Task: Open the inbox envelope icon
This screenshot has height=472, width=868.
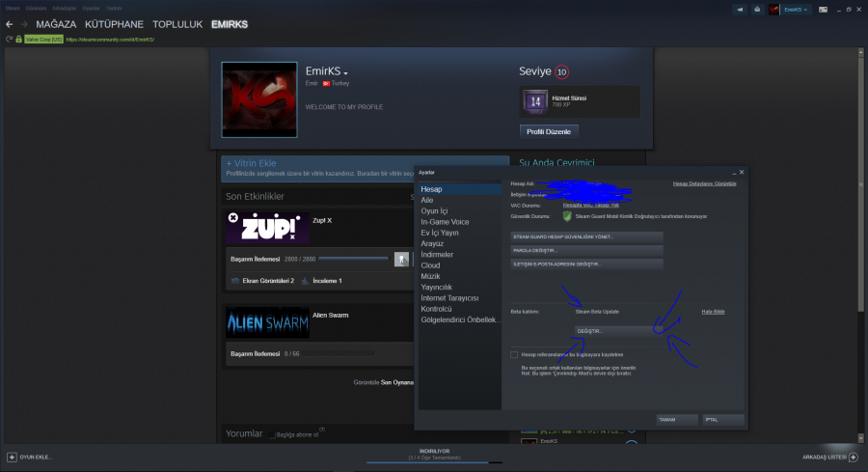Action: [x=757, y=10]
